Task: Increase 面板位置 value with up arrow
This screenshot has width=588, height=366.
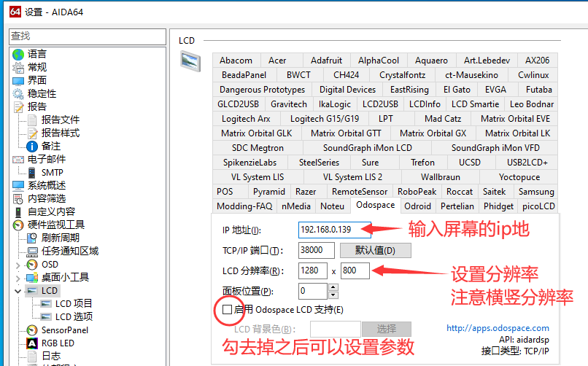Action: [333, 287]
